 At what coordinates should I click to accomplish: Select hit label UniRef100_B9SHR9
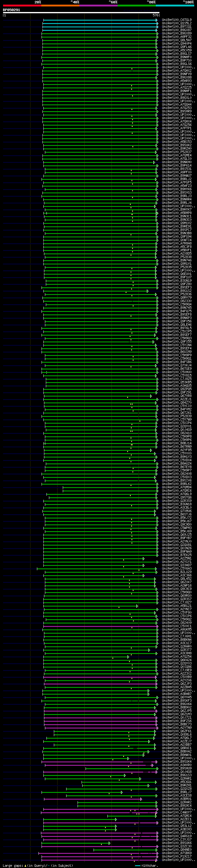(x=177, y=111)
